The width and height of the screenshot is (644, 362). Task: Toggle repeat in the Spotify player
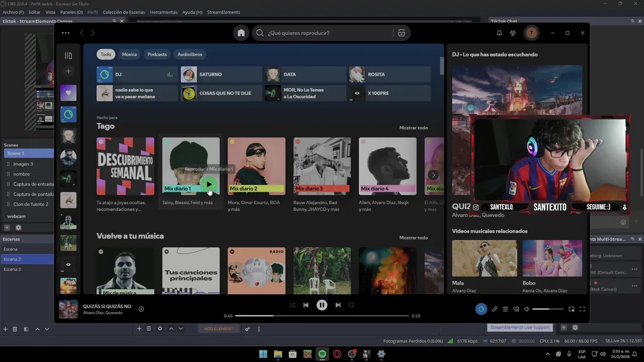352,305
